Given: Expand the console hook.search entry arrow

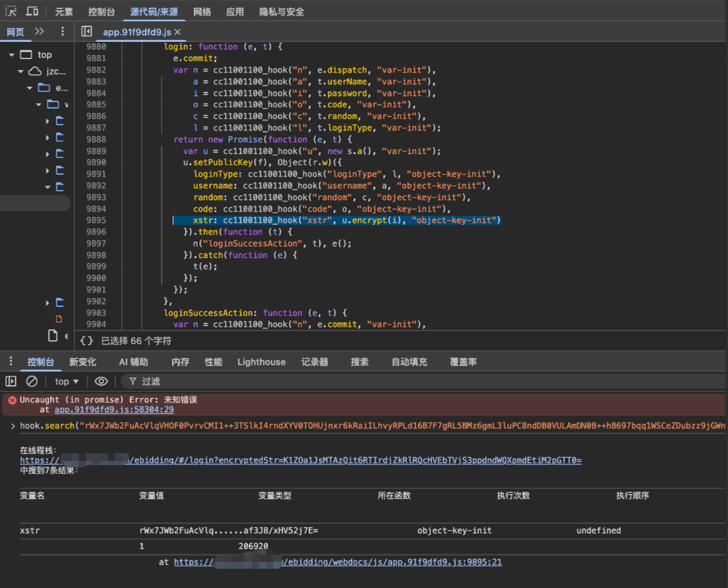Looking at the screenshot, I should pyautogui.click(x=13, y=426).
